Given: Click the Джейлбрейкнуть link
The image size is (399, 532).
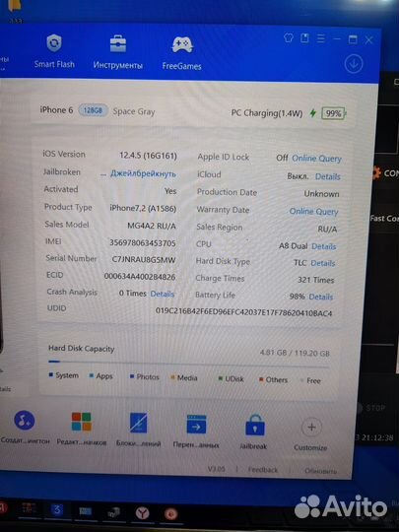Looking at the screenshot, I should click(x=143, y=173).
